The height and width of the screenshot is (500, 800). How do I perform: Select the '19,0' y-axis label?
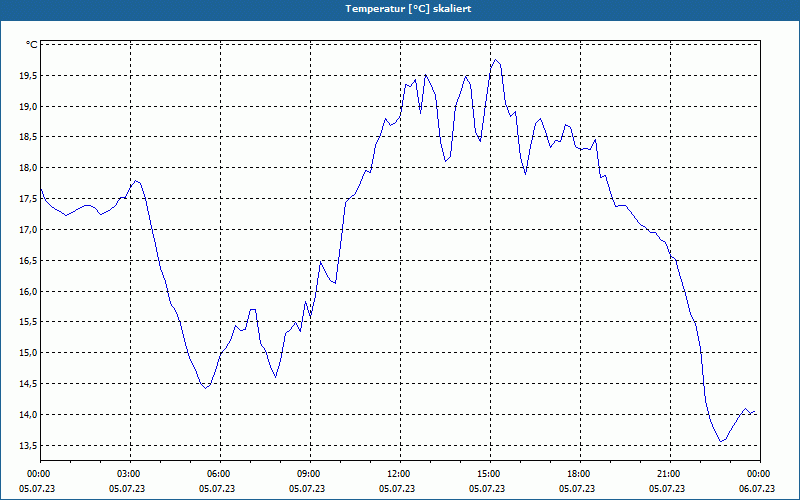(x=28, y=107)
